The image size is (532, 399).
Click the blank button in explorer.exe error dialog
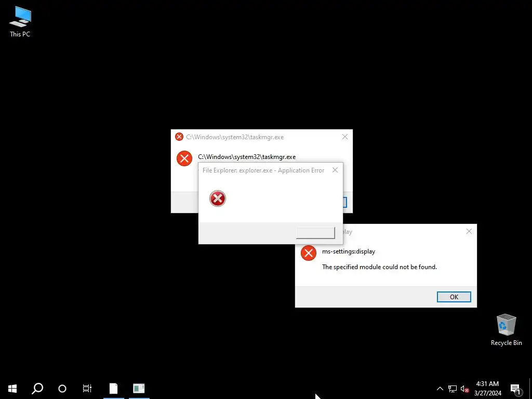(x=315, y=233)
